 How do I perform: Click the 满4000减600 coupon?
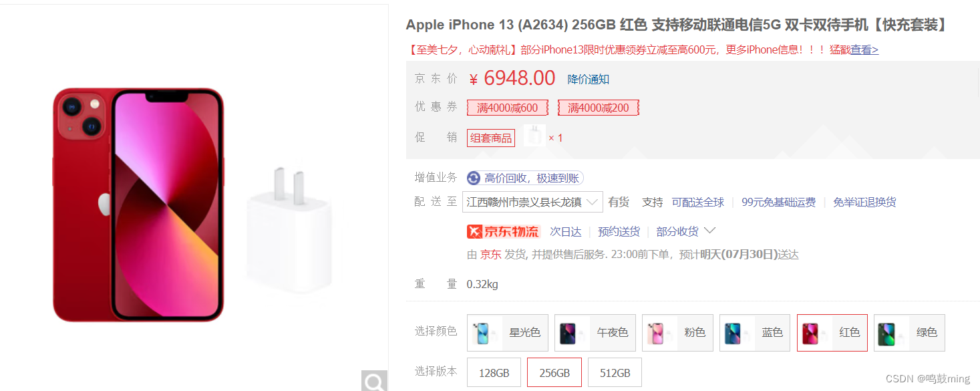(x=508, y=108)
